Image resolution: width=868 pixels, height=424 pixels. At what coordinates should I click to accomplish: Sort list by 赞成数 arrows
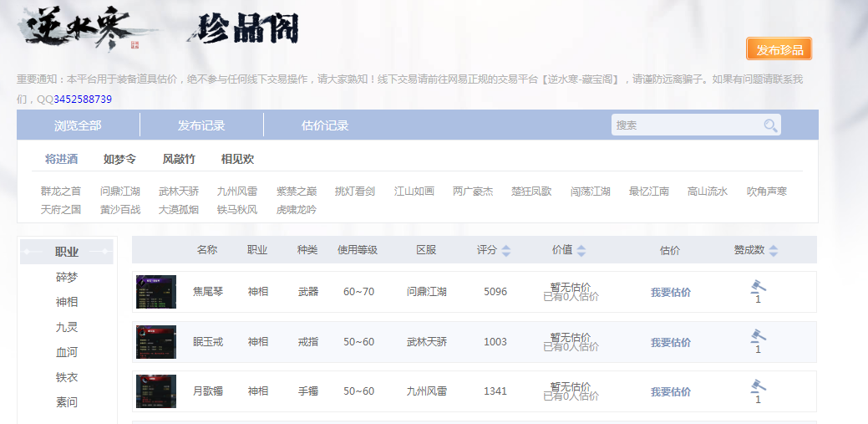[774, 251]
